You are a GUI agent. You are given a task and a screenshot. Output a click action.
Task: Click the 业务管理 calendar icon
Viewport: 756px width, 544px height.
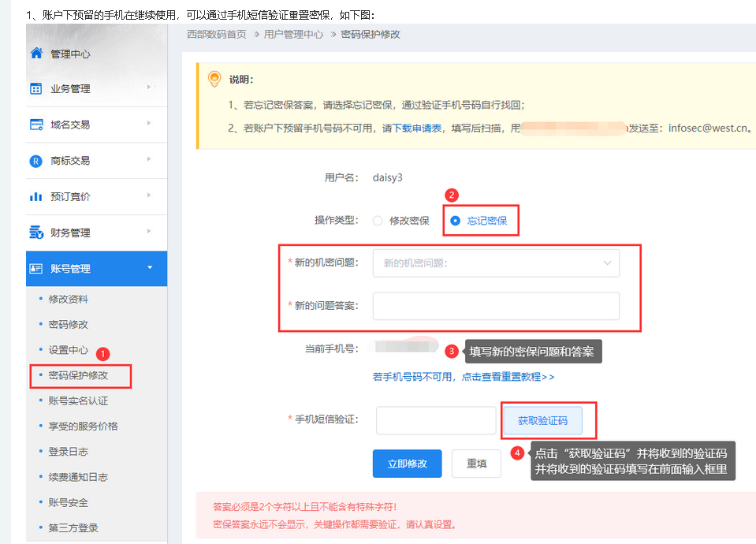(36, 89)
